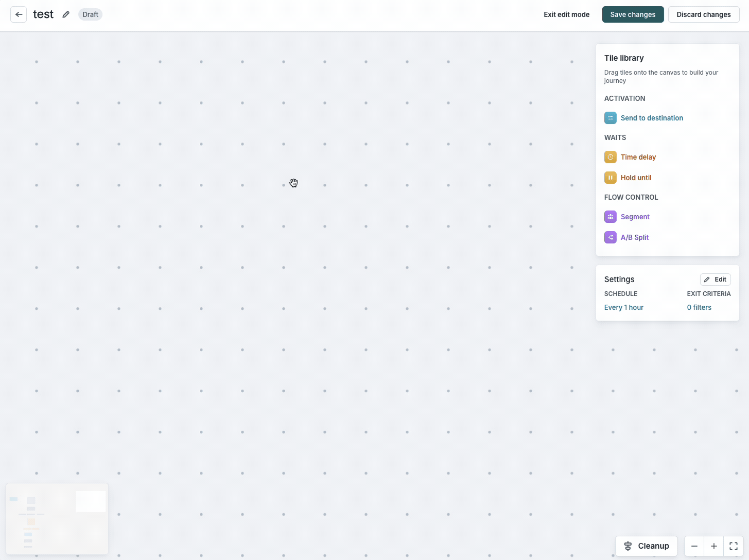
Task: Run Cleanup to tidy the canvas
Action: tap(647, 546)
